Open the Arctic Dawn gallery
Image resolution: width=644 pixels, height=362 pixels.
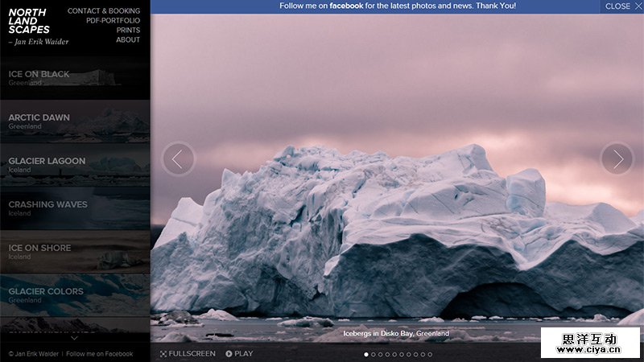[x=75, y=121]
